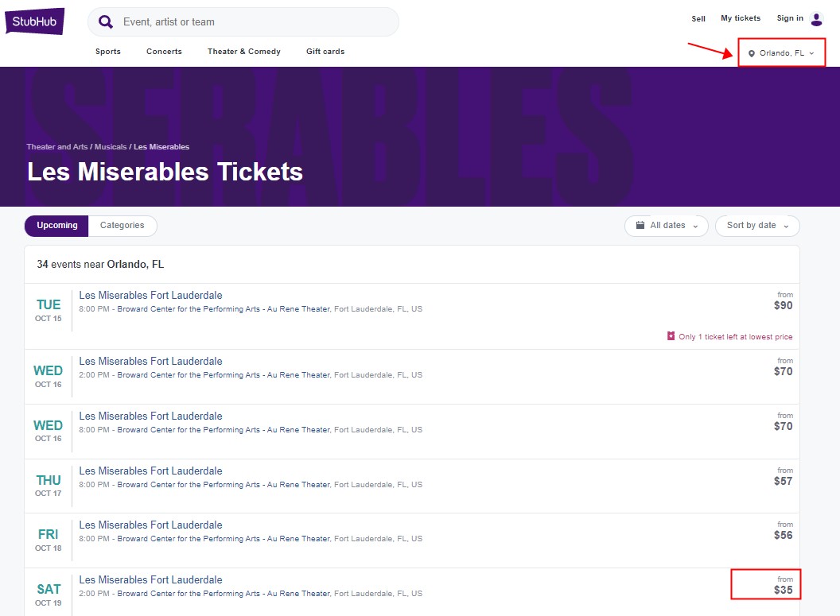Open the Concerts menu

pyautogui.click(x=164, y=52)
